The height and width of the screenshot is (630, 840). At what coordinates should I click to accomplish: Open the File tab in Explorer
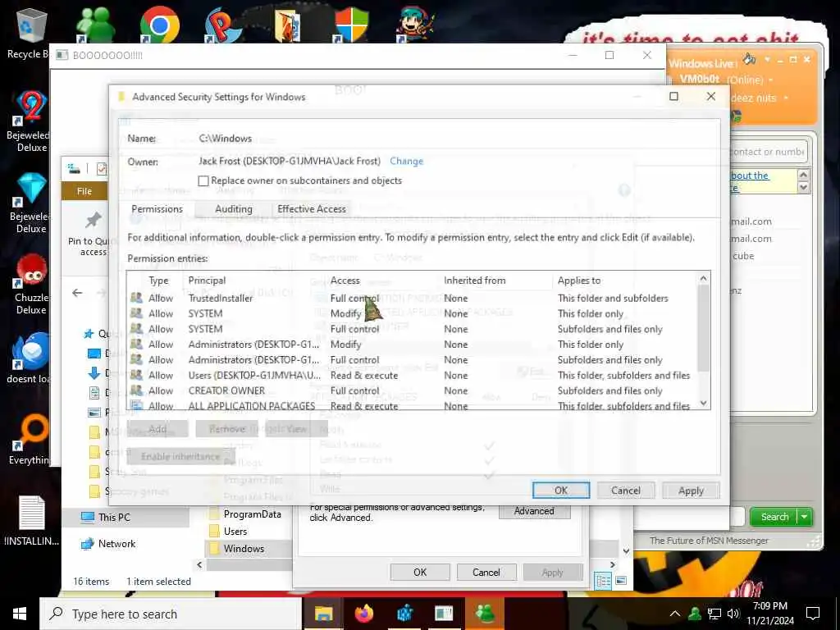[84, 191]
